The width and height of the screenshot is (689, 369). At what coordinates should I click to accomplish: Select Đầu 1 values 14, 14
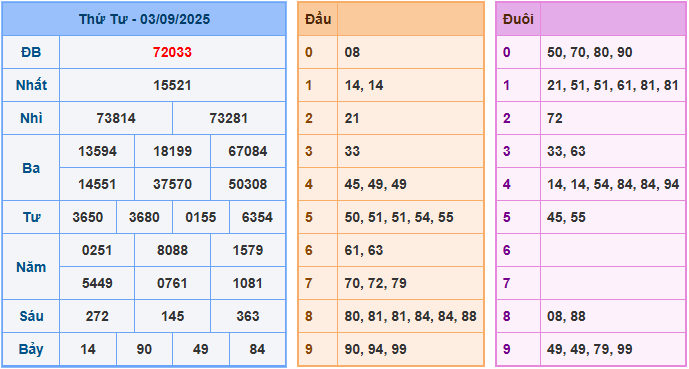(364, 85)
